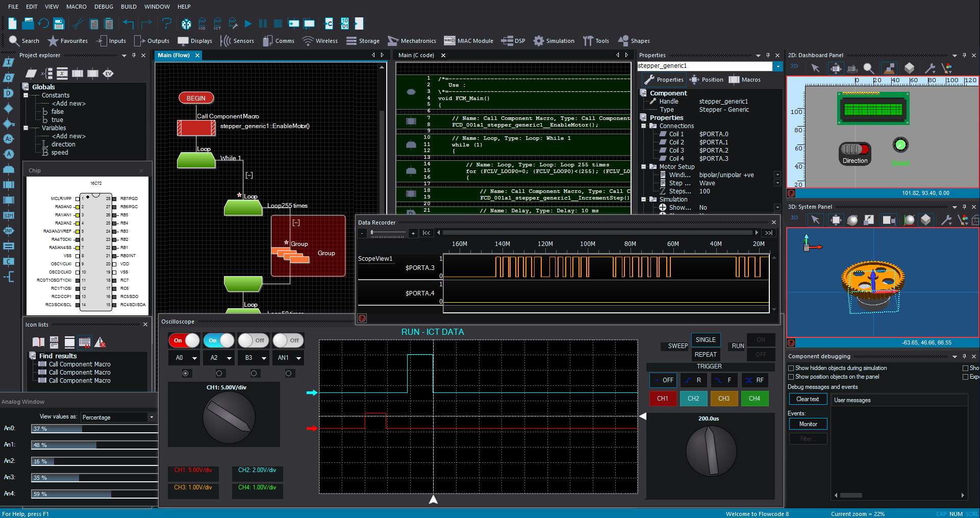The height and width of the screenshot is (518, 980).
Task: Pause the running simulation
Action: pyautogui.click(x=263, y=23)
